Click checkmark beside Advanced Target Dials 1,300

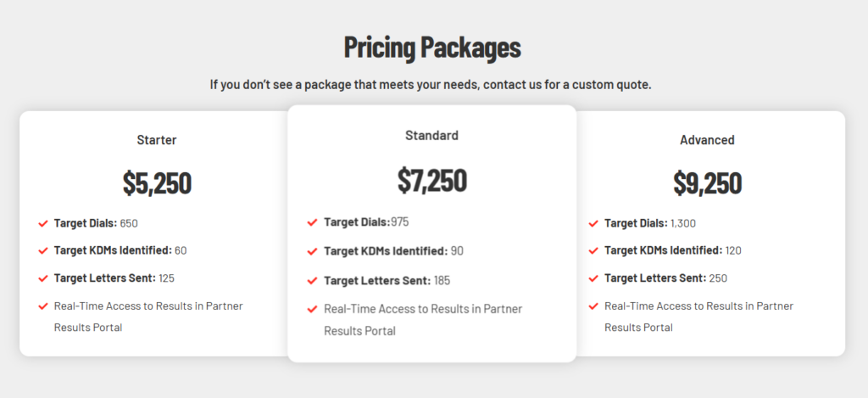point(593,224)
